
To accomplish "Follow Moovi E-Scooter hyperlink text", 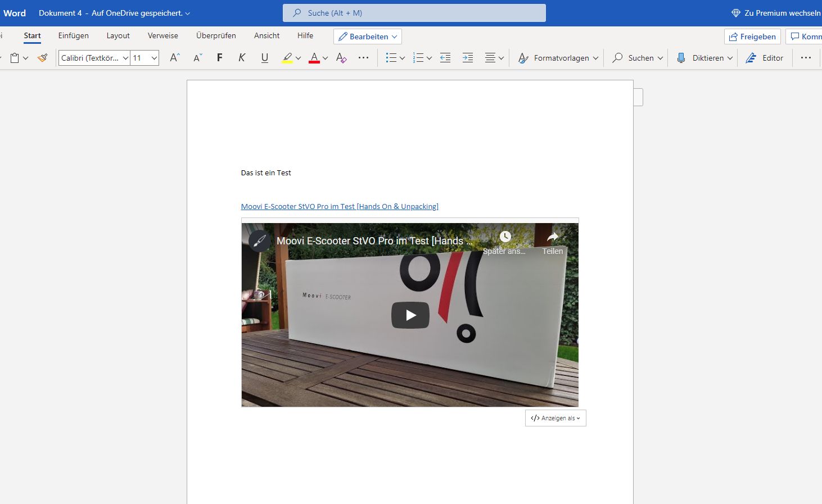I will (340, 206).
